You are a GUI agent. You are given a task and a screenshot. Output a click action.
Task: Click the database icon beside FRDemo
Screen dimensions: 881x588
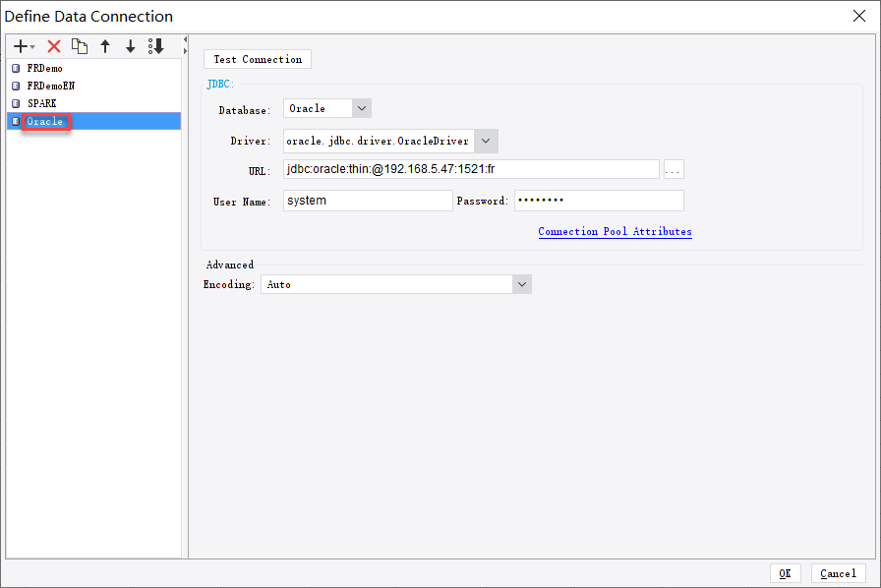(x=14, y=68)
